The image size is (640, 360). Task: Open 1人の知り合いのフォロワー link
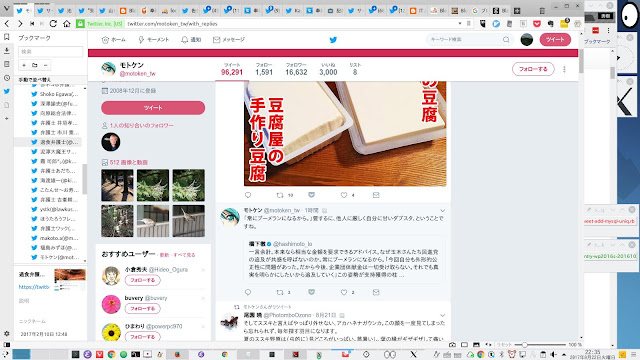pos(141,126)
